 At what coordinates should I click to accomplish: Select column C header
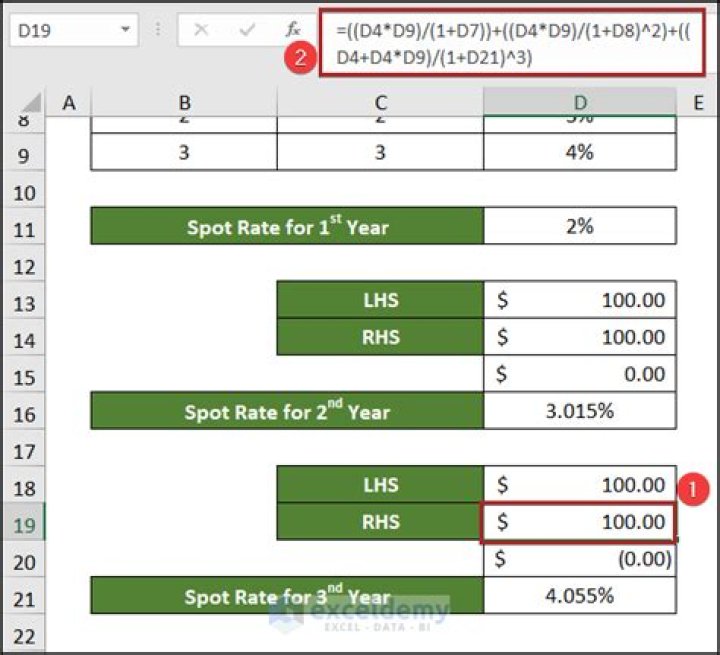pos(381,101)
